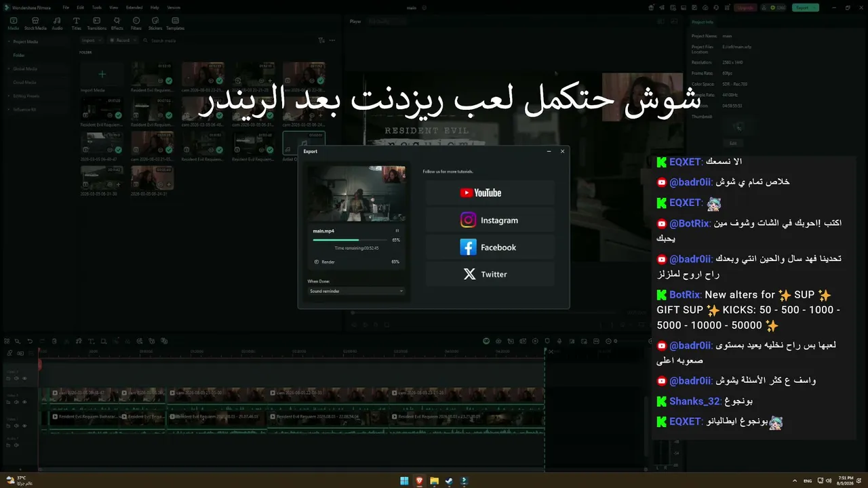Switch to the Filters tab
868x488 pixels.
point(136,24)
